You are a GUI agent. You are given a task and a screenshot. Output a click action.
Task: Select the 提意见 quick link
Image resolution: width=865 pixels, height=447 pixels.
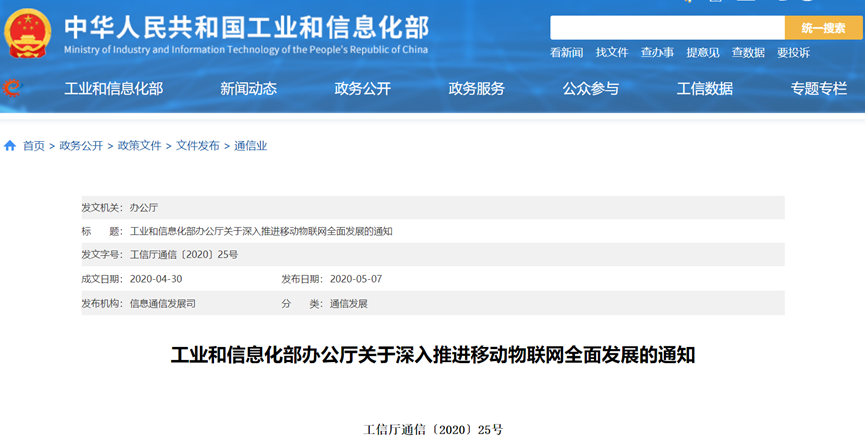point(703,53)
